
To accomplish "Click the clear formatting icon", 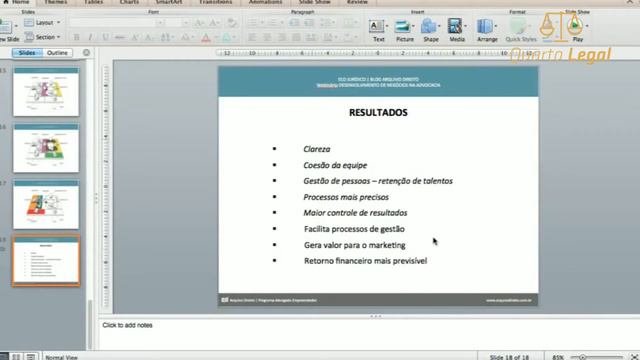I will (x=232, y=23).
